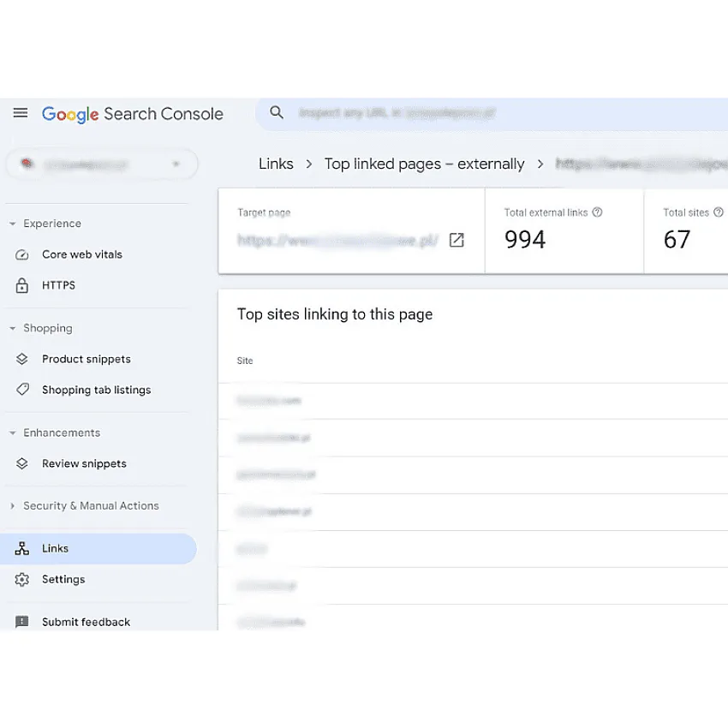Open target page in new tab icon

[x=456, y=241]
